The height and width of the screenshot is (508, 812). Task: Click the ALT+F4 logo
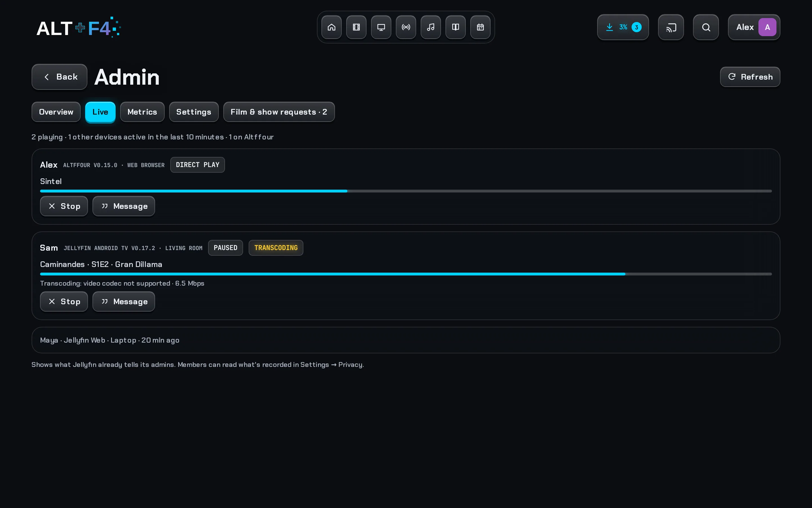click(78, 28)
